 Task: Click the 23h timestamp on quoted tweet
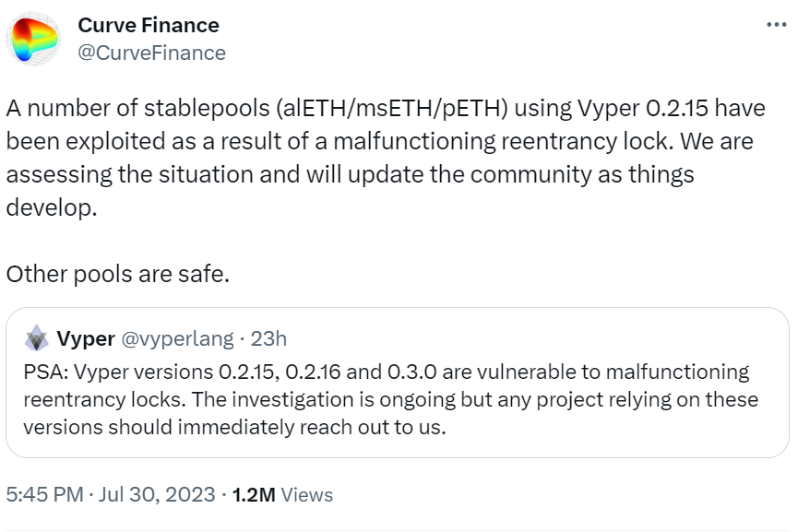click(269, 338)
